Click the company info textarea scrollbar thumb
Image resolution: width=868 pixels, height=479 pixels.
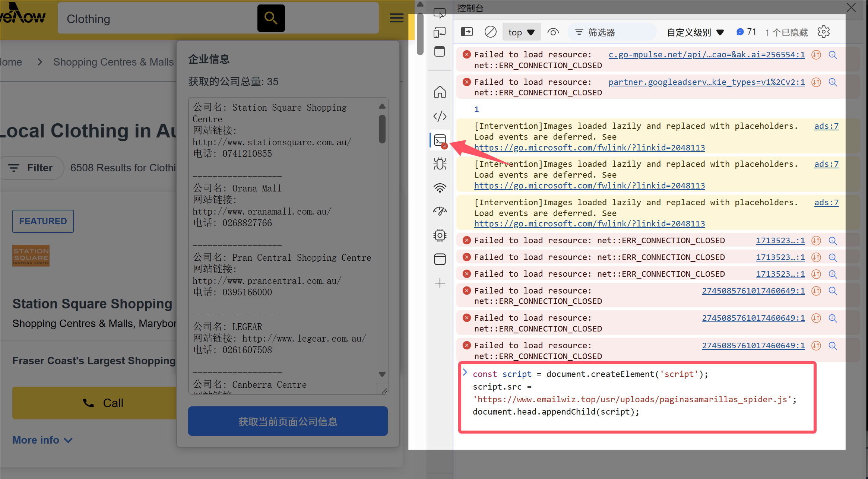382,129
